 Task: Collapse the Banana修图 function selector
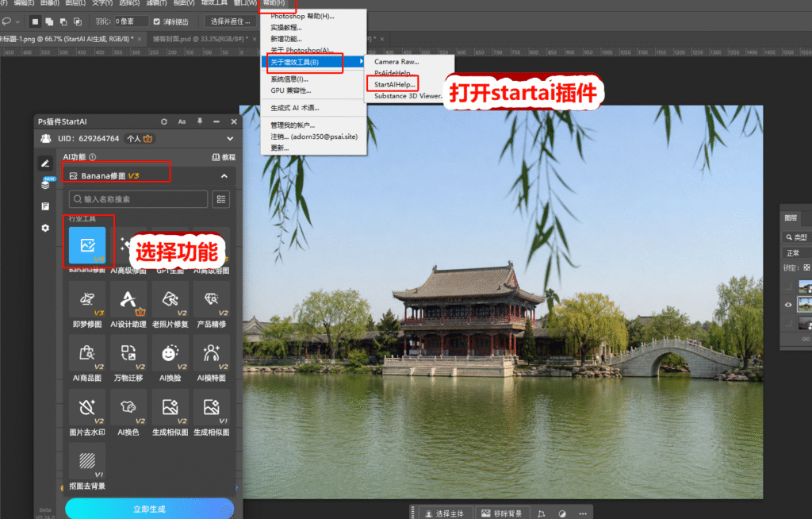pyautogui.click(x=224, y=175)
